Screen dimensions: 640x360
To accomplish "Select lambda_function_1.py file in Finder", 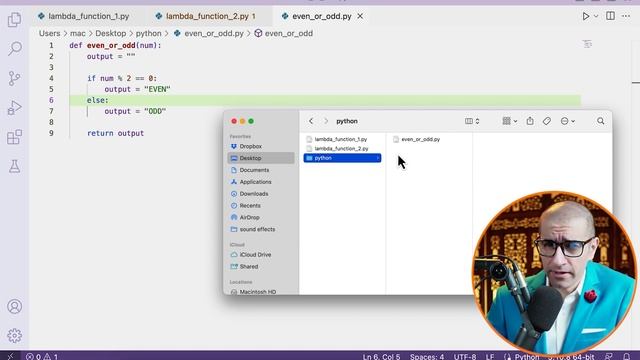I will 342,139.
